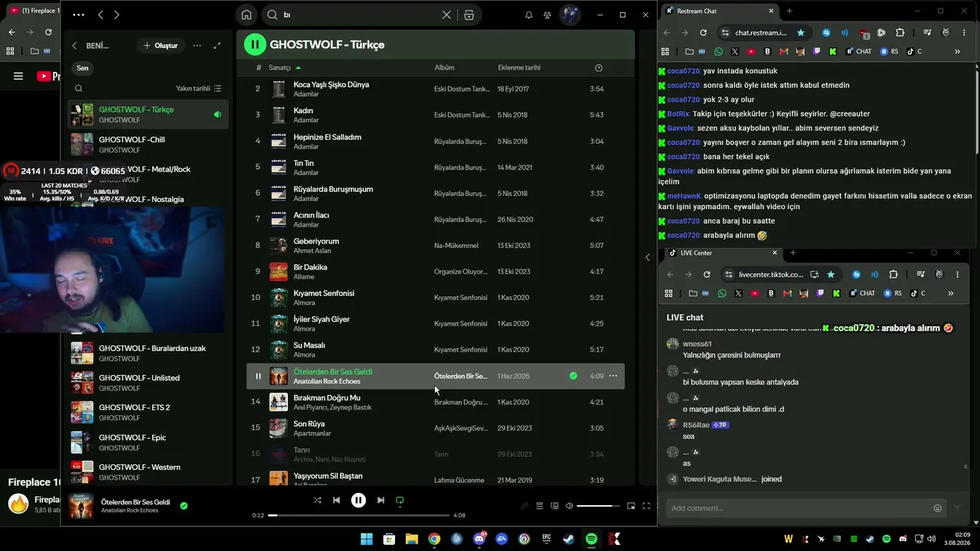Open album link Organize Oluyor for Bir Dakika
Viewport: 980px width, 551px height.
click(x=461, y=272)
